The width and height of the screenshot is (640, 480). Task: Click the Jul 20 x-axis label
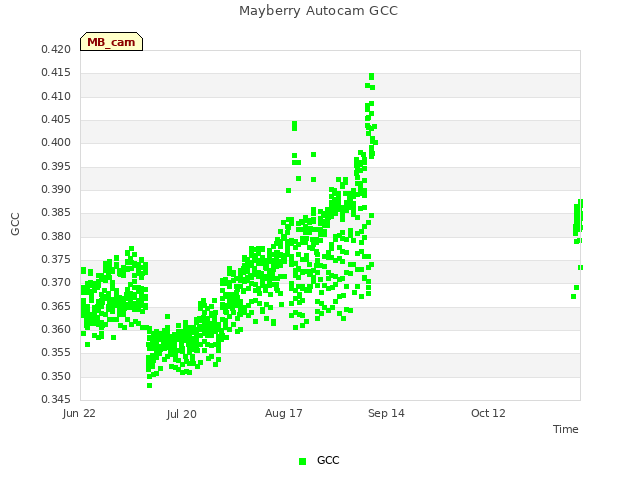point(182,414)
